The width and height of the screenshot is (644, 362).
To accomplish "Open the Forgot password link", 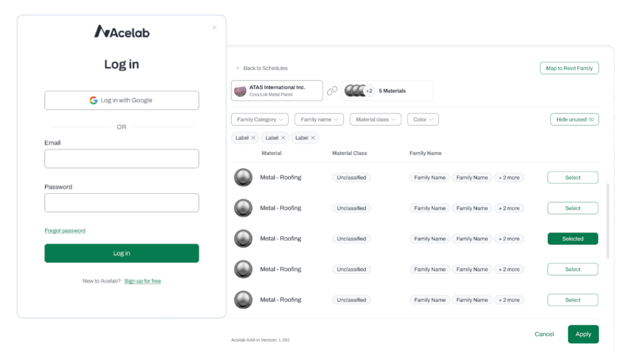I will pos(65,231).
